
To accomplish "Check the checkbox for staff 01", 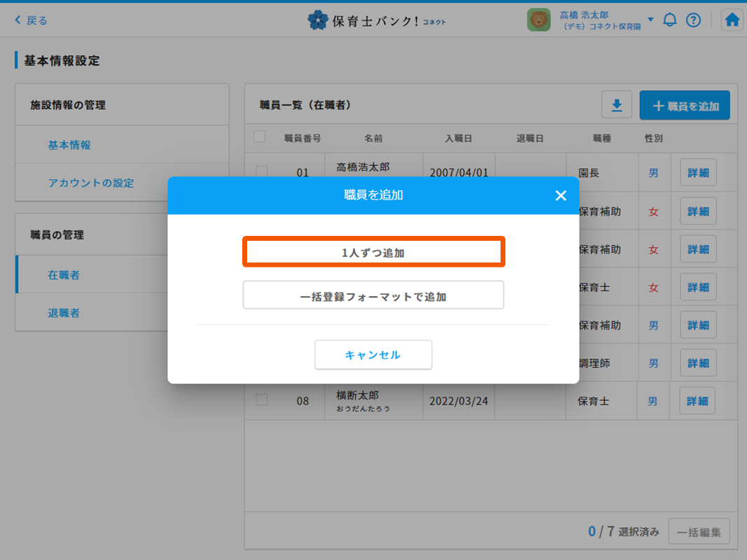I will coord(262,172).
